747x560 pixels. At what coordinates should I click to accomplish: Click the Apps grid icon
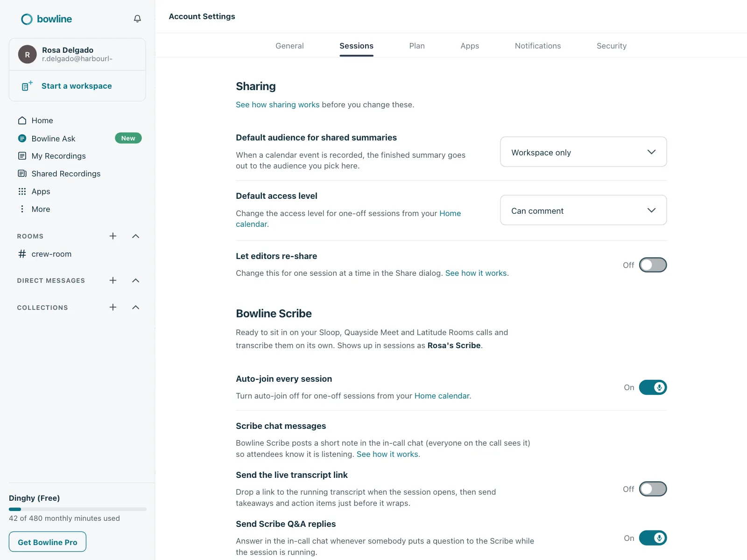(x=22, y=191)
